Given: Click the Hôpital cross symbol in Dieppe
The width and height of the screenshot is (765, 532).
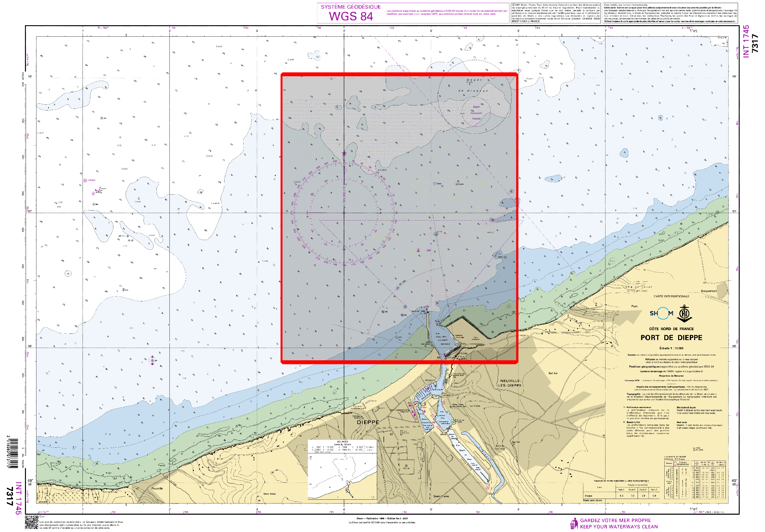Looking at the screenshot, I should 406,466.
